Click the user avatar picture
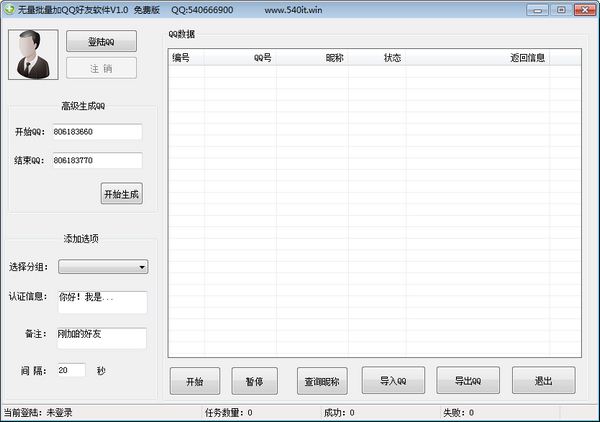 point(33,54)
